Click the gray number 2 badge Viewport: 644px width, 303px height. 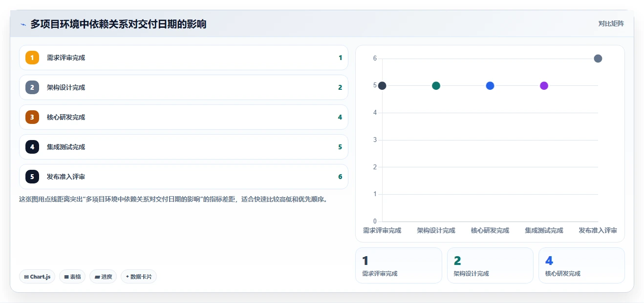coord(32,87)
